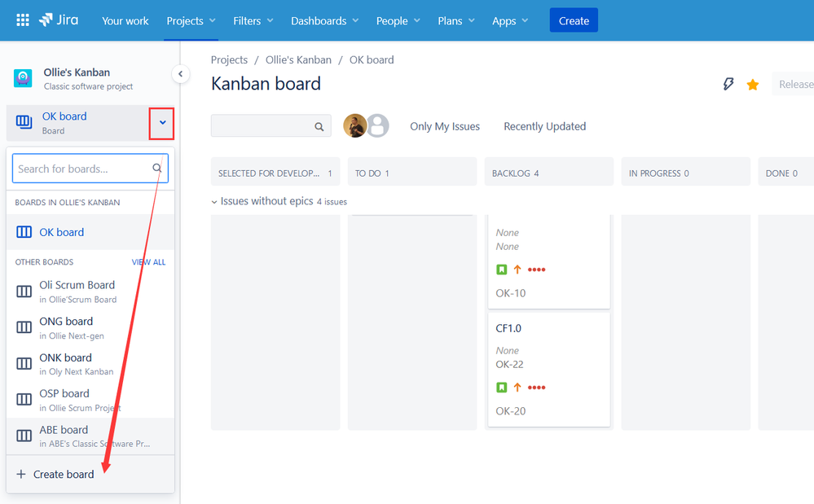Unstar the board with the star icon

coord(753,85)
